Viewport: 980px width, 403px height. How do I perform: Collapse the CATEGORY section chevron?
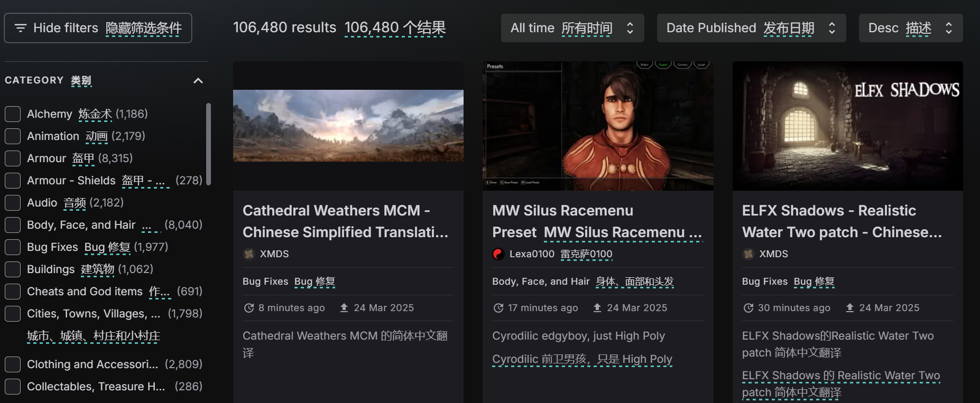click(x=198, y=81)
